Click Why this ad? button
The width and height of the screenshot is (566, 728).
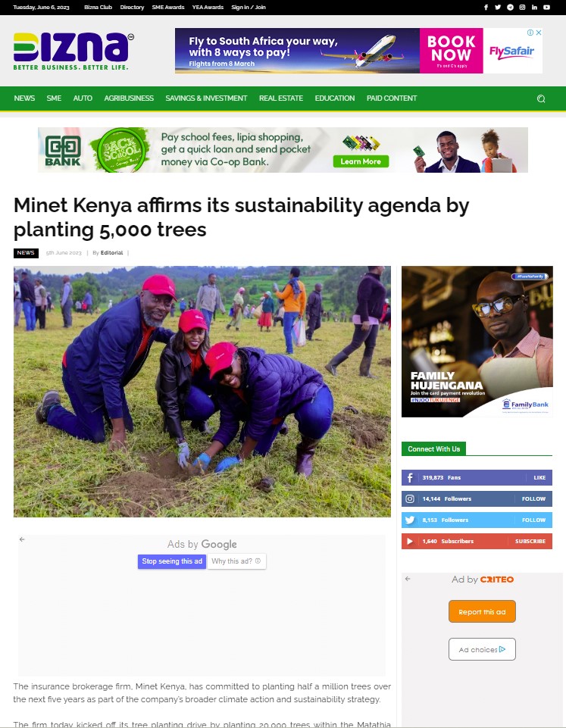[236, 561]
